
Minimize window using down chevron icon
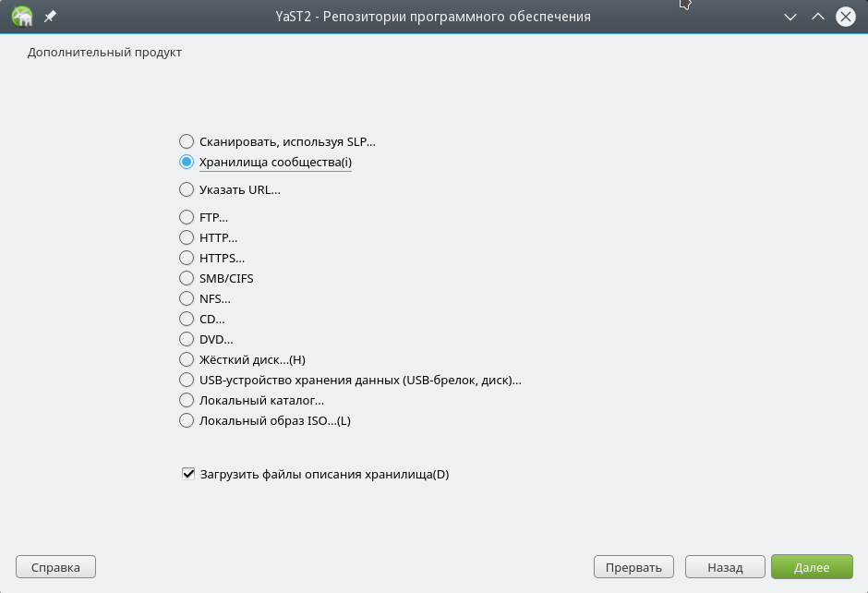[790, 17]
